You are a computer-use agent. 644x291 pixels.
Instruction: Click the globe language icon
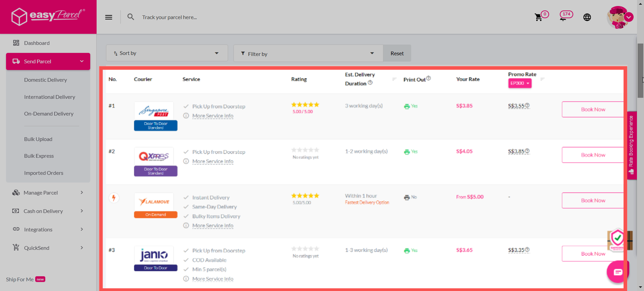(587, 17)
